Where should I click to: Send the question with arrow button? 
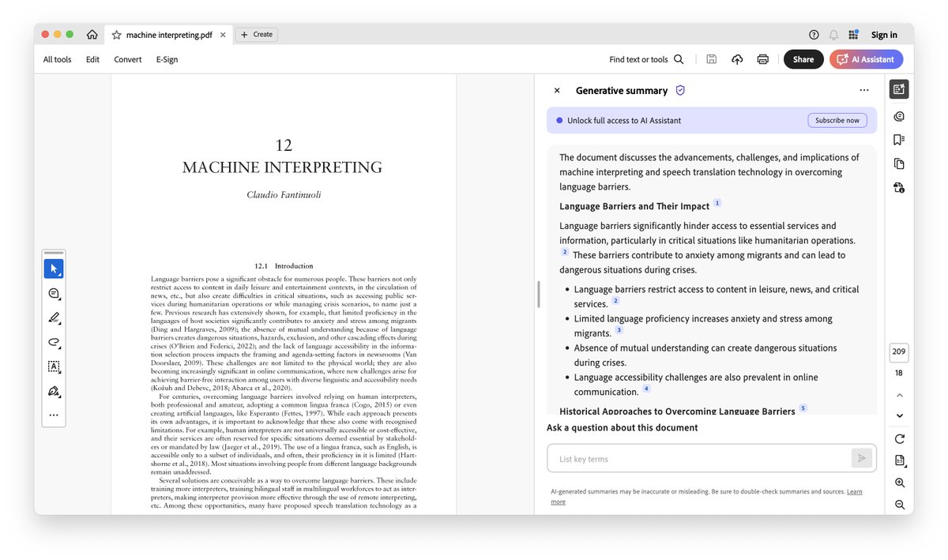click(x=861, y=458)
